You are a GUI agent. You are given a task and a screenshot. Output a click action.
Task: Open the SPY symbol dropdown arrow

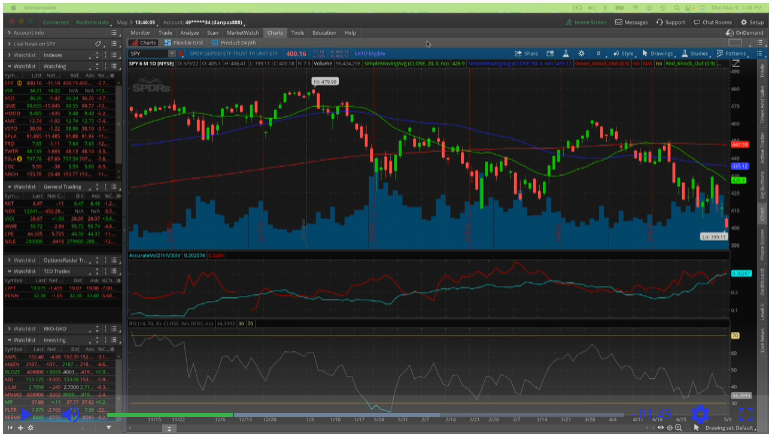pos(172,53)
